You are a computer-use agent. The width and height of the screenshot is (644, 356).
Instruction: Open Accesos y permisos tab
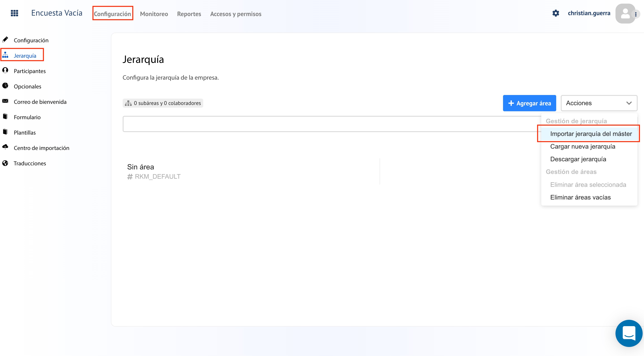[236, 14]
